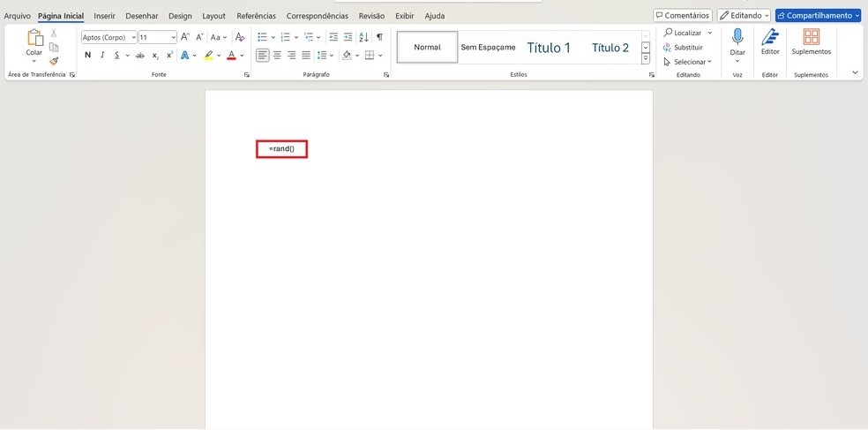868x430 pixels.
Task: Open the Selecionar dropdown
Action: 687,62
